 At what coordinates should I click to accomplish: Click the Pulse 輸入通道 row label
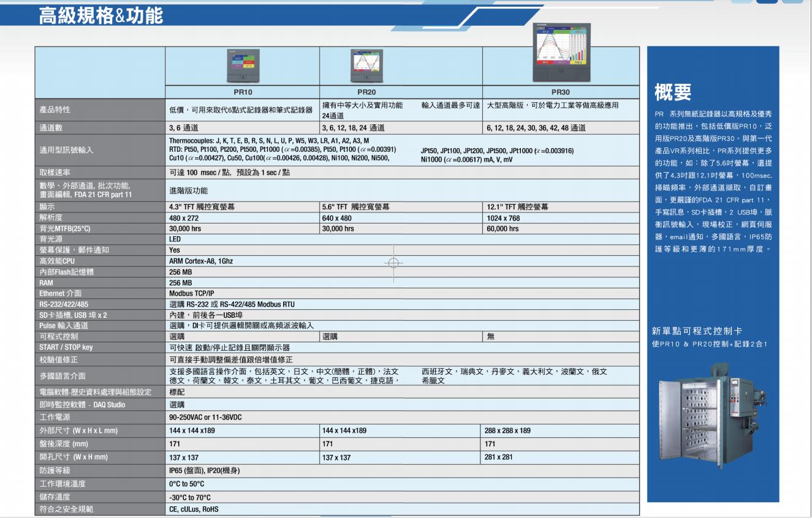[x=63, y=326]
